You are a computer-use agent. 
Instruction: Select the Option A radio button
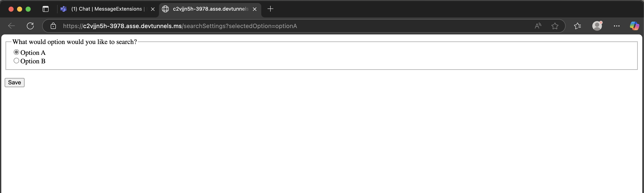tap(16, 52)
